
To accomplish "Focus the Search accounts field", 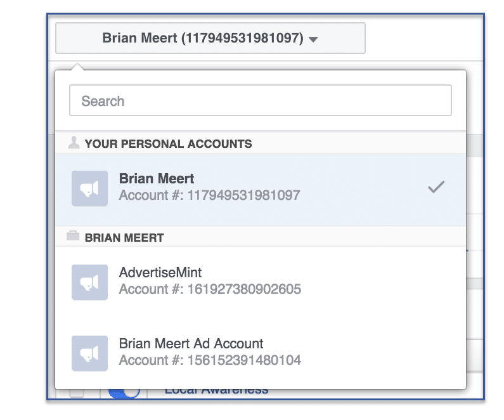I will 261,100.
